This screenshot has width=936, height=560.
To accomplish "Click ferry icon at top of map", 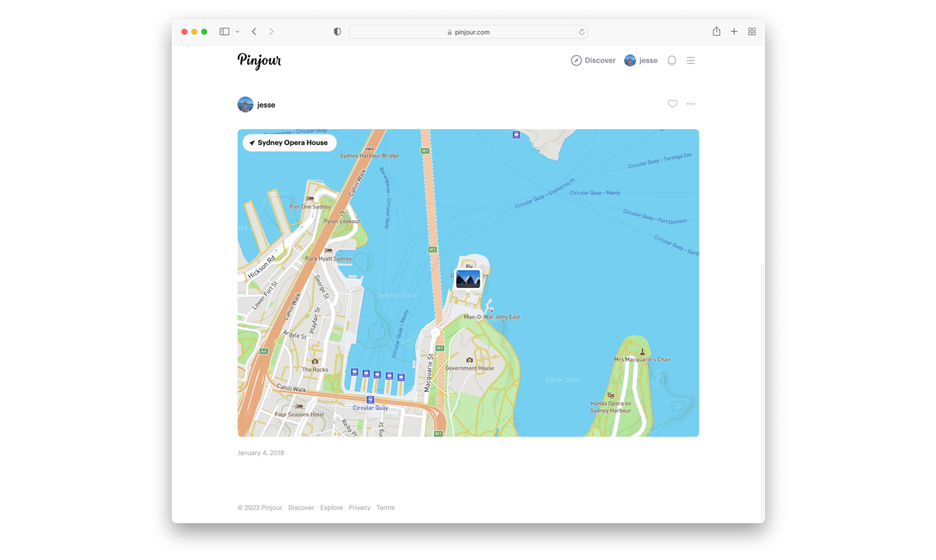I will point(516,135).
